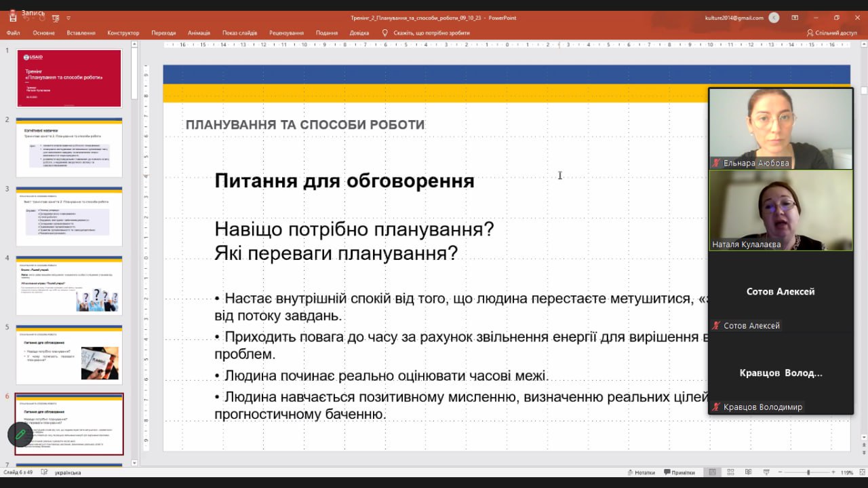Fit slide to current window icon
Image resolution: width=868 pixels, height=488 pixels.
click(863, 472)
